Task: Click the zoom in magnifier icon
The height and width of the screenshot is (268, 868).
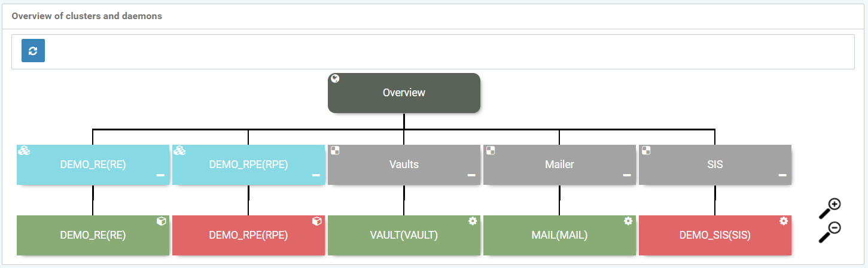Action: coord(829,208)
